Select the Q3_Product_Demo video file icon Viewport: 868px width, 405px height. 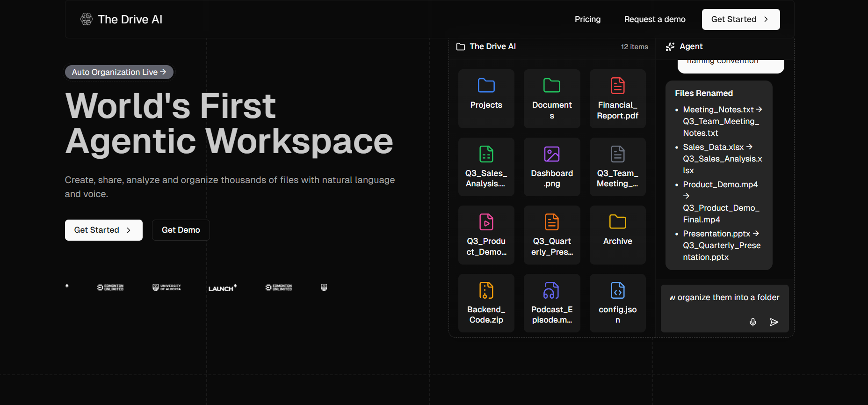(486, 222)
